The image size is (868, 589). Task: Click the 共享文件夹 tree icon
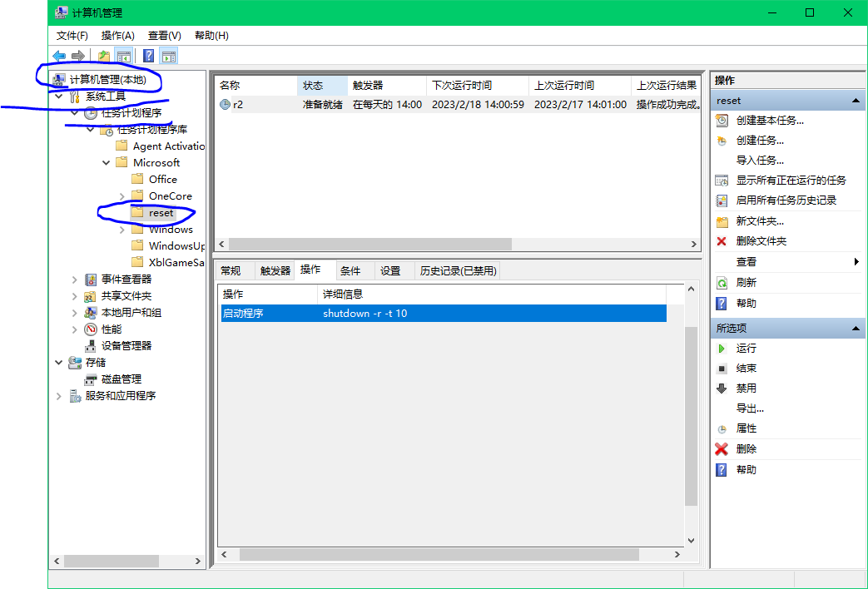click(x=91, y=296)
